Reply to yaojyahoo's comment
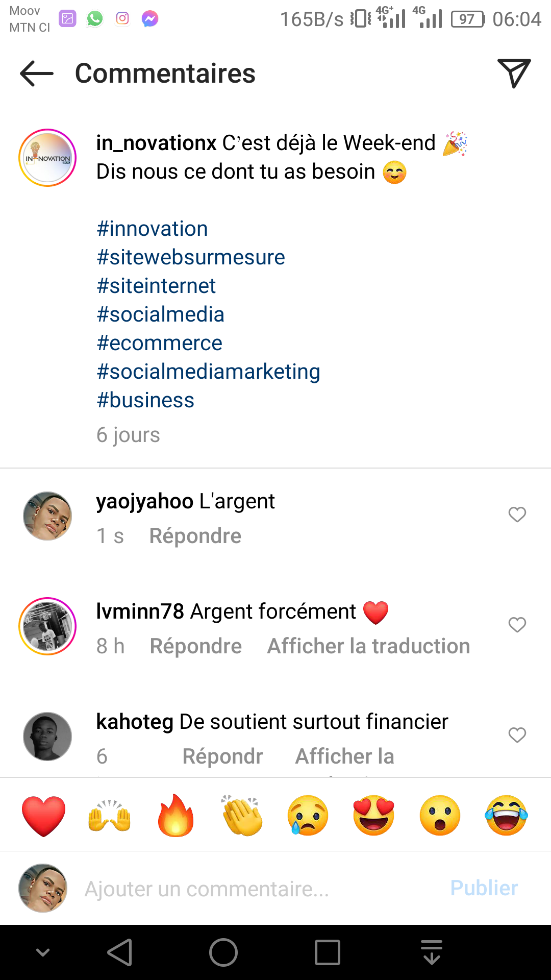The height and width of the screenshot is (980, 551). (195, 536)
